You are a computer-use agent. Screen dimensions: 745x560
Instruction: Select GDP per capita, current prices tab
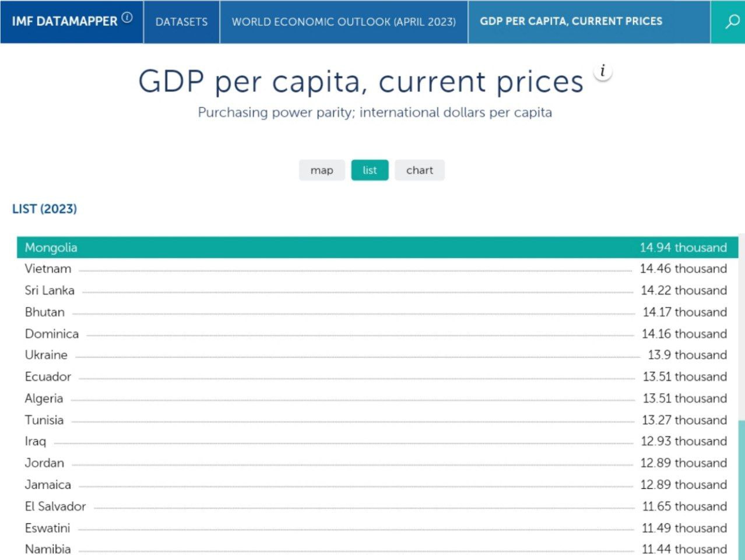coord(571,22)
